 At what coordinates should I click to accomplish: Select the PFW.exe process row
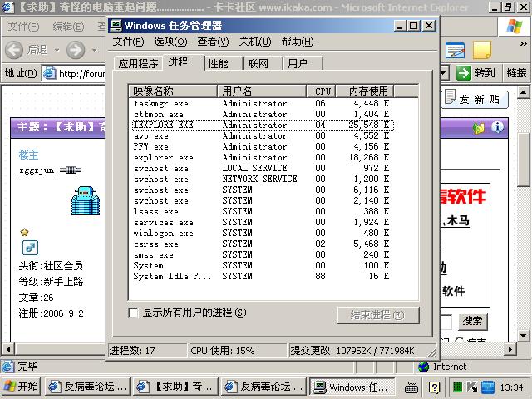pyautogui.click(x=263, y=146)
